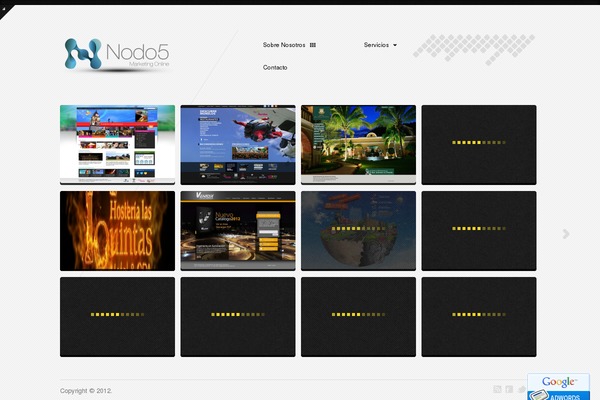The width and height of the screenshot is (600, 400).
Task: Click the Copyright © 2012 text
Action: 86,391
